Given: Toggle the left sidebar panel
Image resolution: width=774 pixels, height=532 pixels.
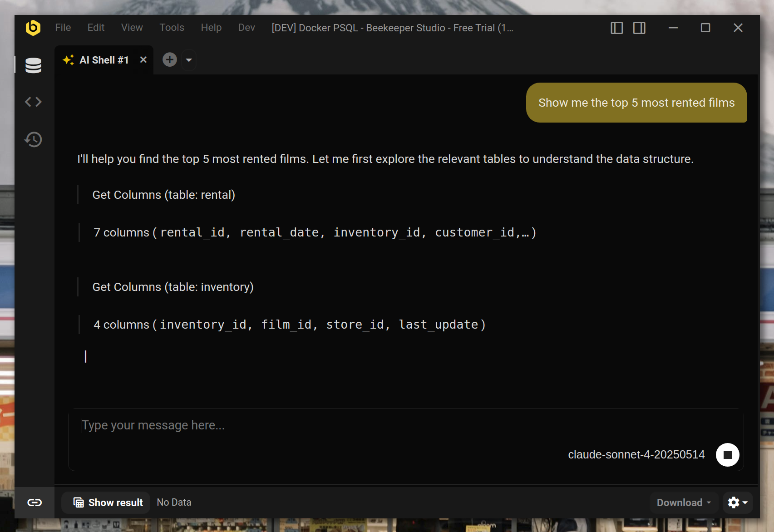Looking at the screenshot, I should (616, 28).
